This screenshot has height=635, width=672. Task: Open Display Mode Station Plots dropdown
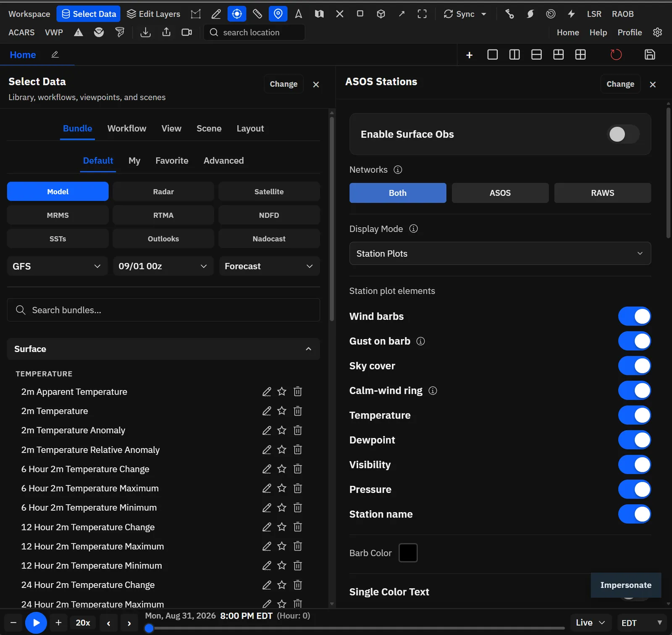click(x=500, y=253)
